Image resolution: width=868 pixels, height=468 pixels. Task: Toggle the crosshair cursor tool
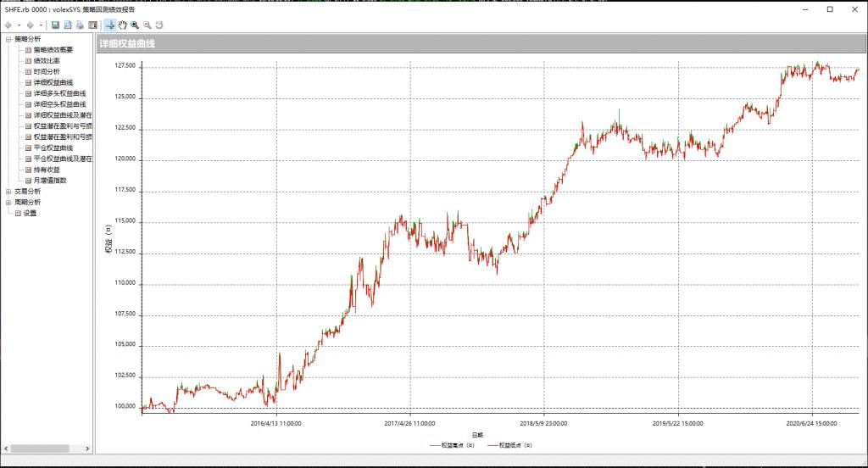[x=110, y=25]
